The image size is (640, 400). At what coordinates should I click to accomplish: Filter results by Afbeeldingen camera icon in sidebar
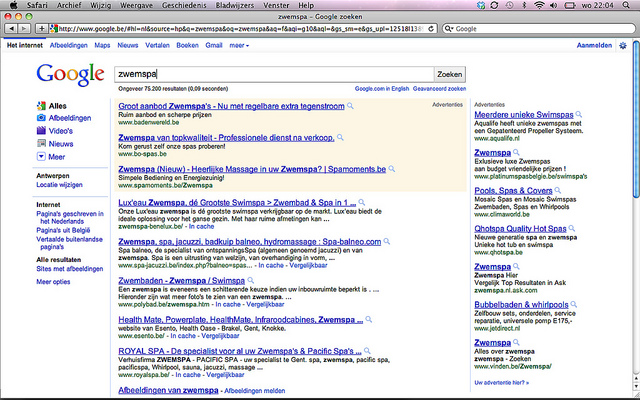coord(41,118)
